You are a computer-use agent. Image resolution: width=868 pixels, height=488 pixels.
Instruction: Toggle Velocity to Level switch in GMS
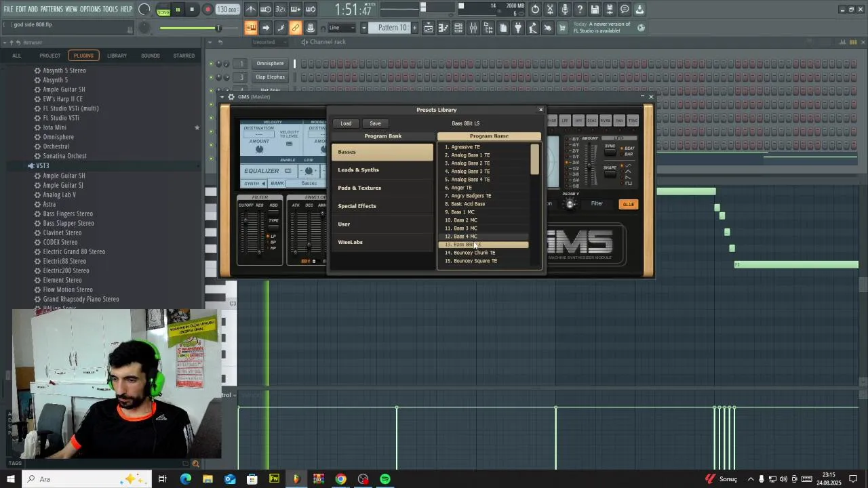(x=290, y=143)
